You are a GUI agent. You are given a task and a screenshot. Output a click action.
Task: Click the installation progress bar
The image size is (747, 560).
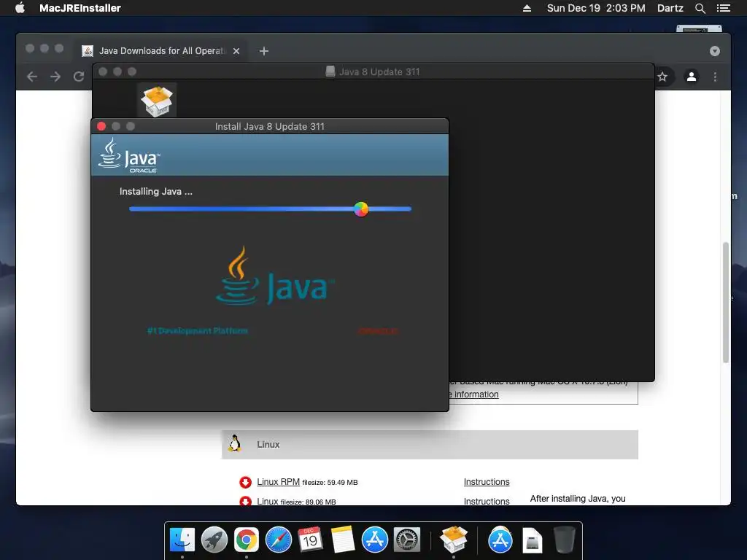click(270, 209)
